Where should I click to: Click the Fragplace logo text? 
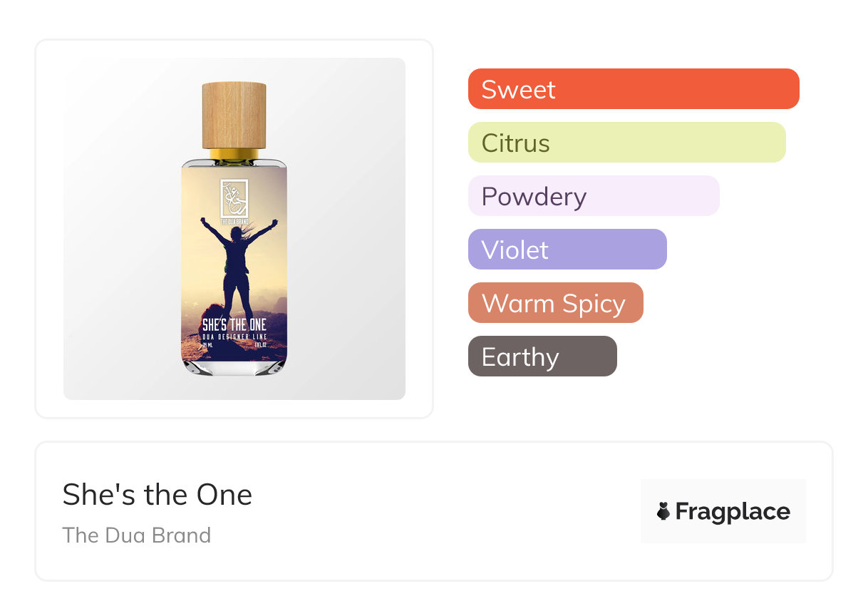[x=733, y=511]
